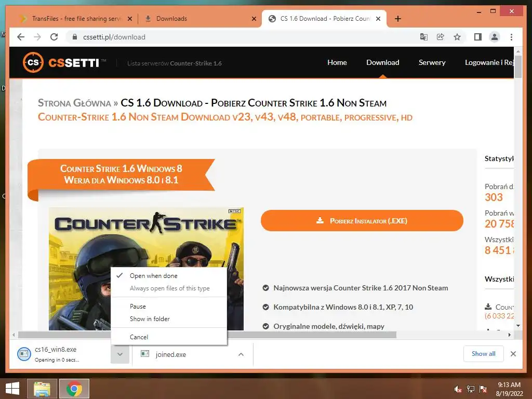The width and height of the screenshot is (532, 399).
Task: Choose Show in folder
Action: coord(169,319)
